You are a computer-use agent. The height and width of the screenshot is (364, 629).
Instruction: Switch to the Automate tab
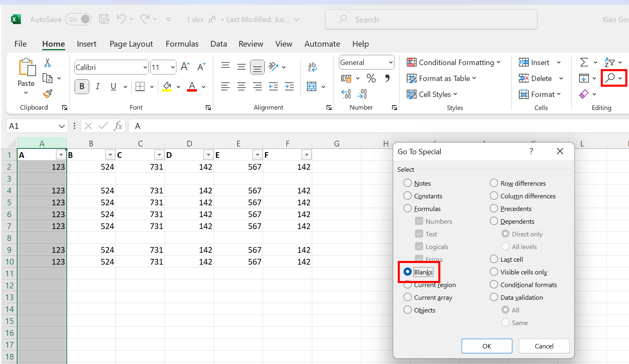click(322, 44)
